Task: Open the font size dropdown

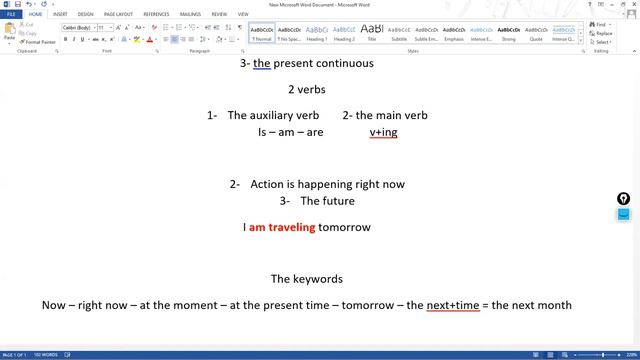Action: pos(111,28)
